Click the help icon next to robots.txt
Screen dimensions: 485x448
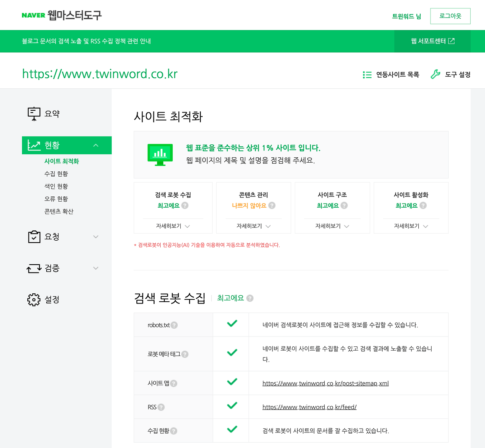tap(174, 325)
